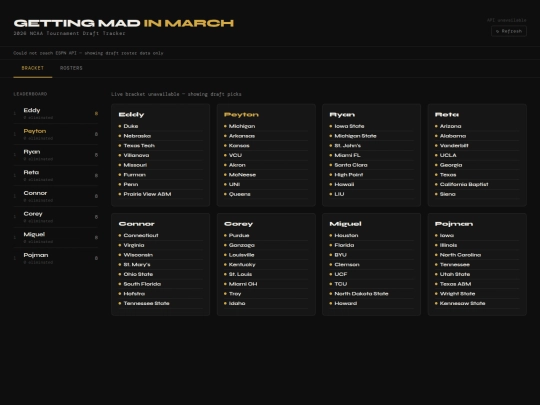Click Wright State in Pojman's picks
This screenshot has width=540, height=405.
(457, 294)
